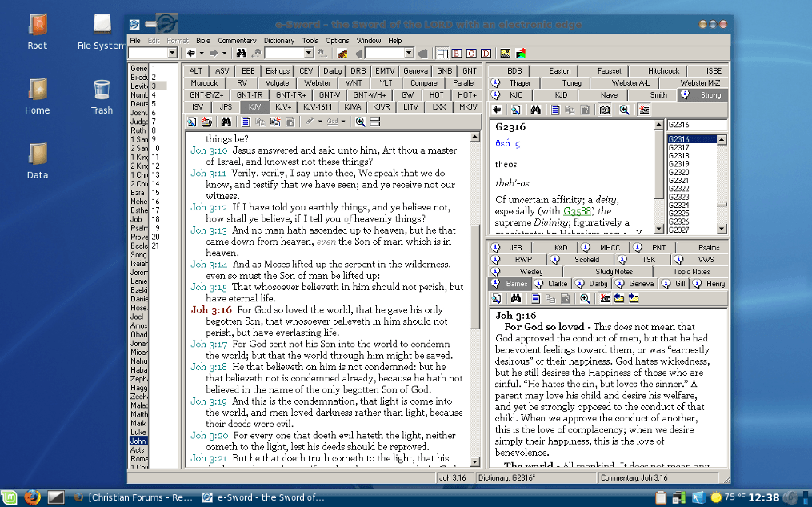Image resolution: width=812 pixels, height=507 pixels.
Task: Click the multicolor shapes icon in main toolbar
Action: click(x=521, y=53)
